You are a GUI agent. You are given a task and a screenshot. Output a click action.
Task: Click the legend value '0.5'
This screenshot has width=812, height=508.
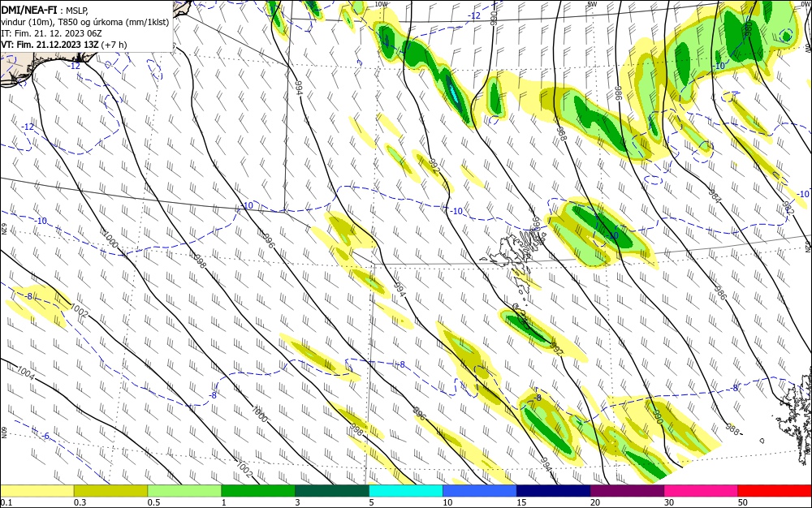tap(153, 502)
